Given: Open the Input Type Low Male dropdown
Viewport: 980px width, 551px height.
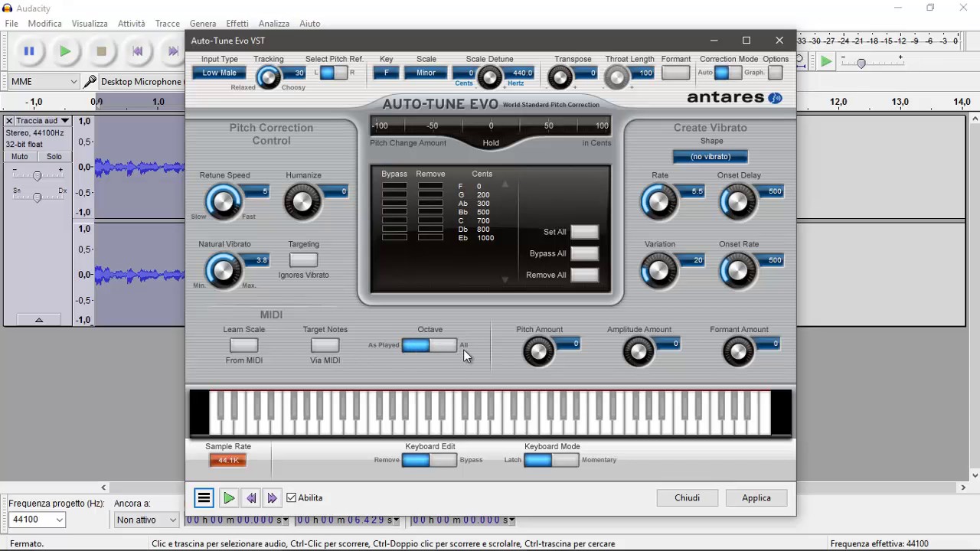Looking at the screenshot, I should [220, 73].
